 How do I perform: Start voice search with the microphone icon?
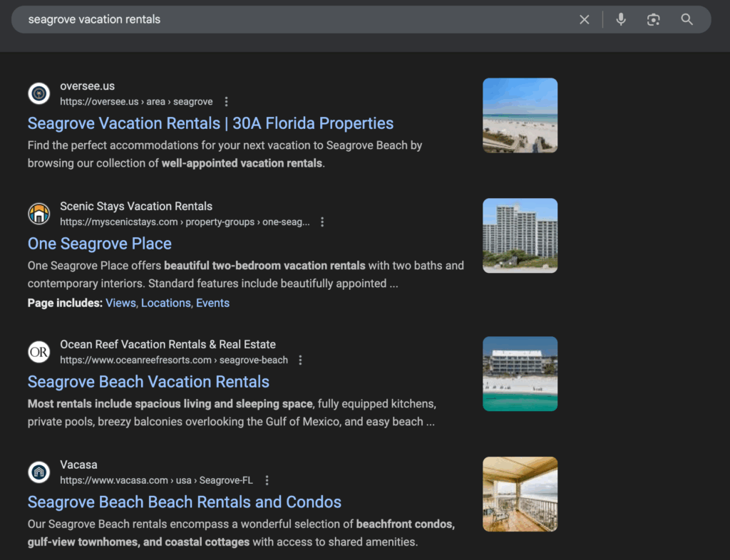click(621, 19)
